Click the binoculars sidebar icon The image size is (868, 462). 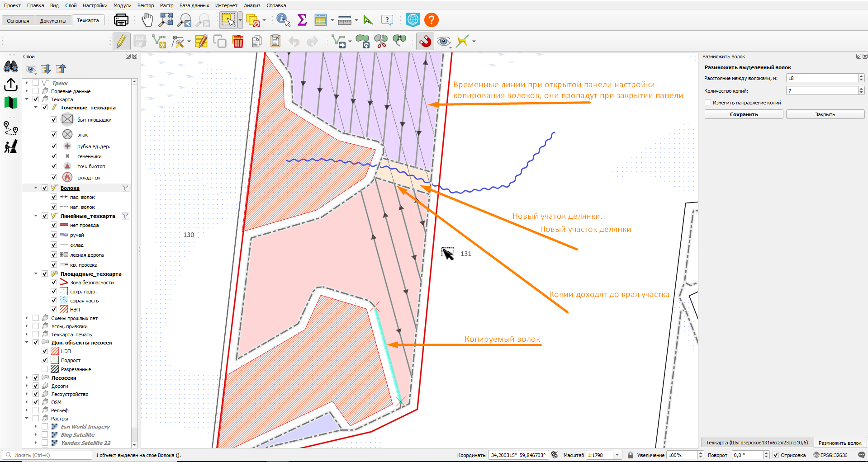(x=10, y=67)
